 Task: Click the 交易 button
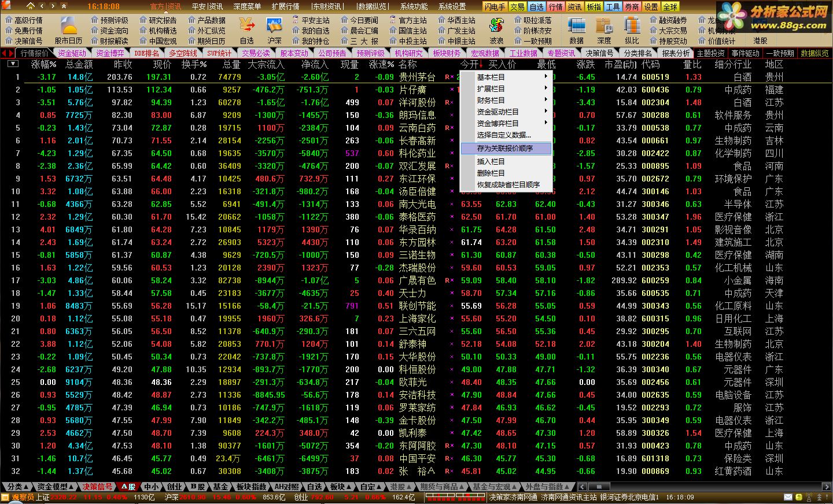tap(517, 6)
